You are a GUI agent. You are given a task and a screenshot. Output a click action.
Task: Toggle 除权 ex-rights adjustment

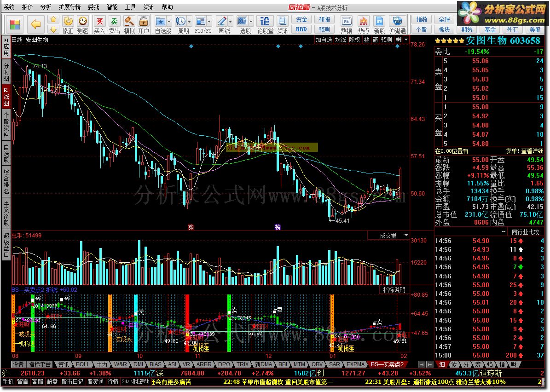coord(354,40)
